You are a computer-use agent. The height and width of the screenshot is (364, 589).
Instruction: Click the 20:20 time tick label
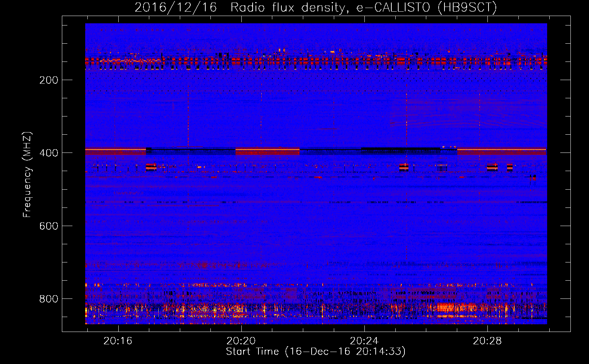tap(241, 341)
